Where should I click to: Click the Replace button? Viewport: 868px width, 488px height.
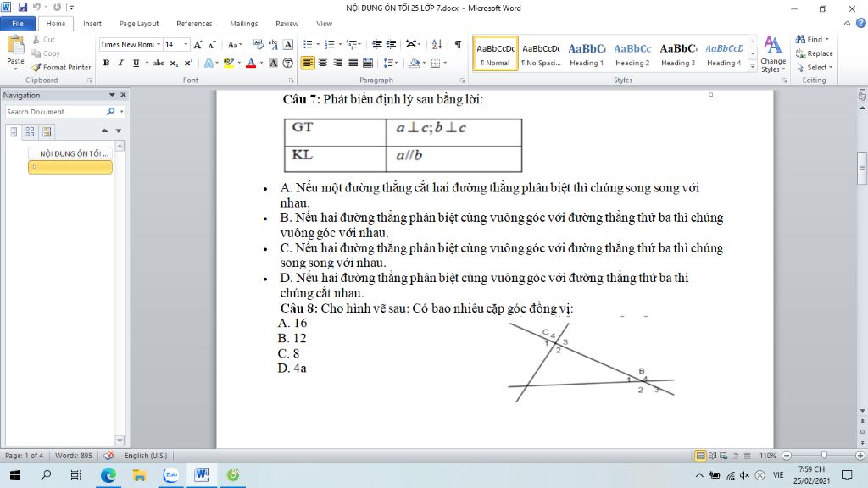[x=815, y=53]
